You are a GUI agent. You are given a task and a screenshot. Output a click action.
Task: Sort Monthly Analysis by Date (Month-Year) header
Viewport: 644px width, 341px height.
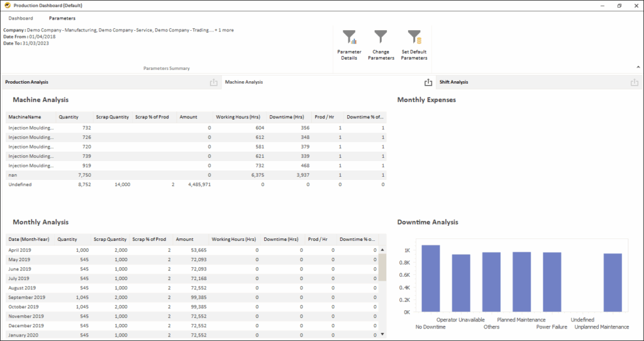click(x=28, y=239)
